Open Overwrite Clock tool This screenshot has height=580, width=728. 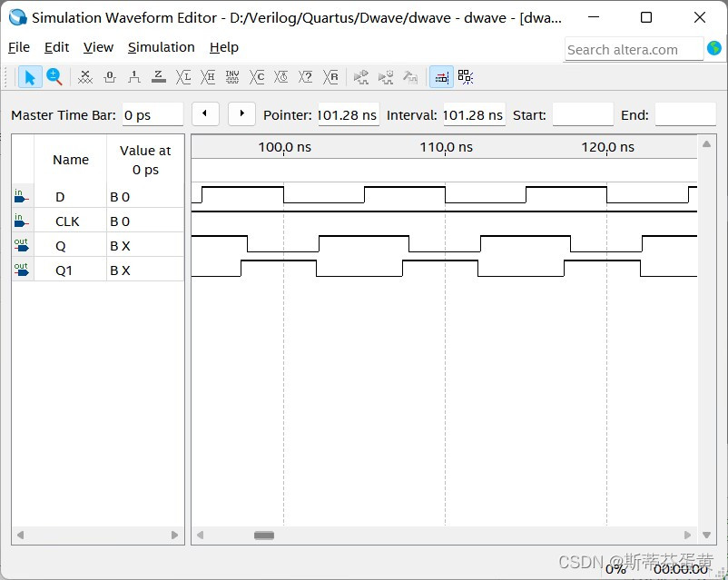280,77
